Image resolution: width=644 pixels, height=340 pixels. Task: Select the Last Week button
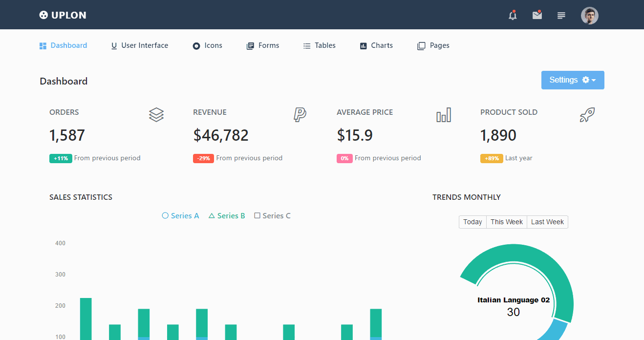(x=547, y=222)
